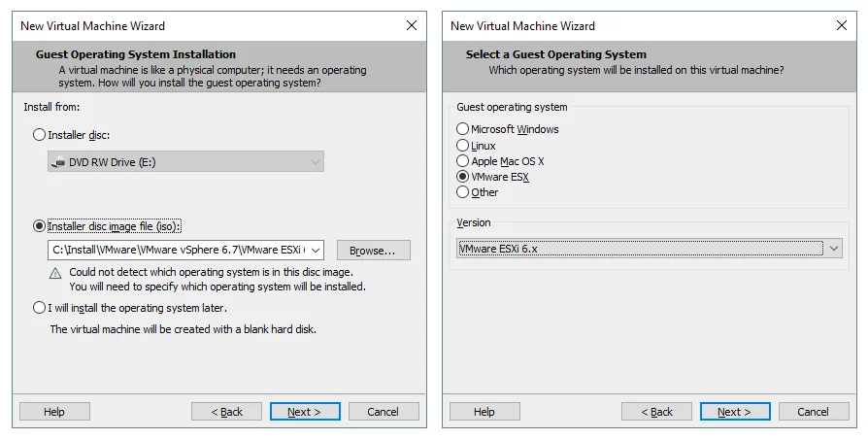Click Back in the Guest OS Installation dialog

click(x=226, y=412)
